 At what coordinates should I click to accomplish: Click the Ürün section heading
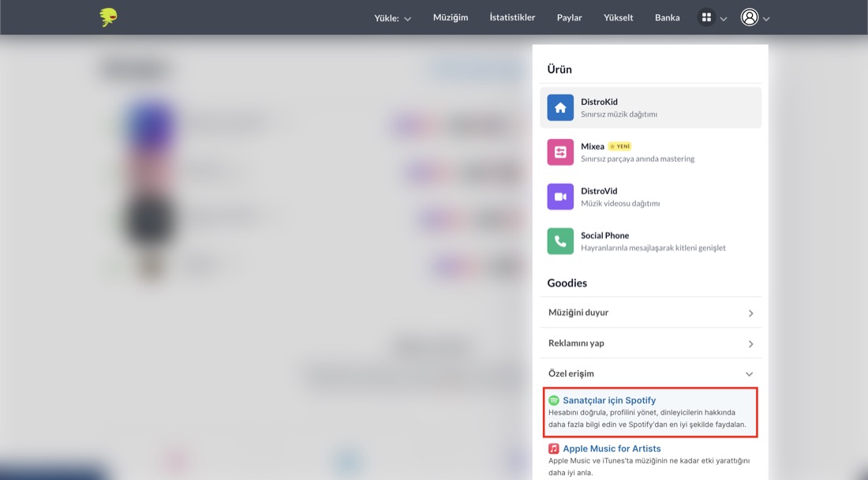pos(559,69)
